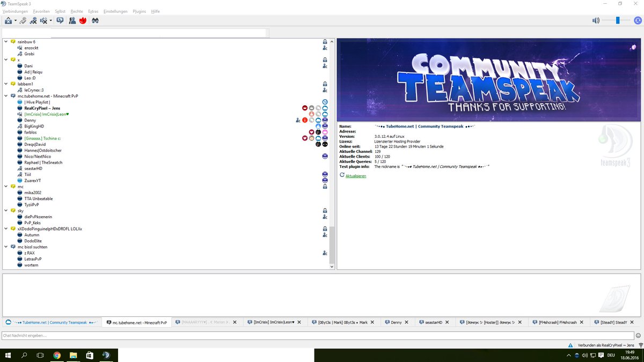
Task: Open the contacts toolbar icon
Action: pos(72,20)
